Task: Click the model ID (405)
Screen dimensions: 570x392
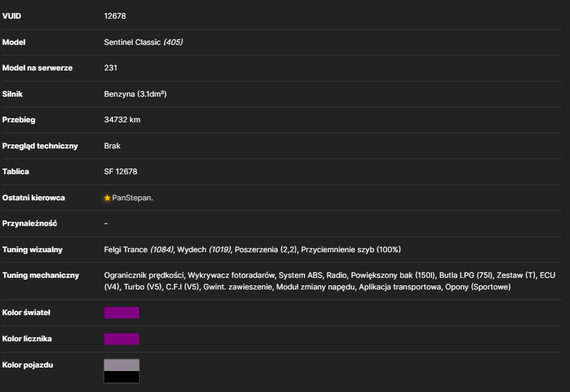Action: point(173,42)
